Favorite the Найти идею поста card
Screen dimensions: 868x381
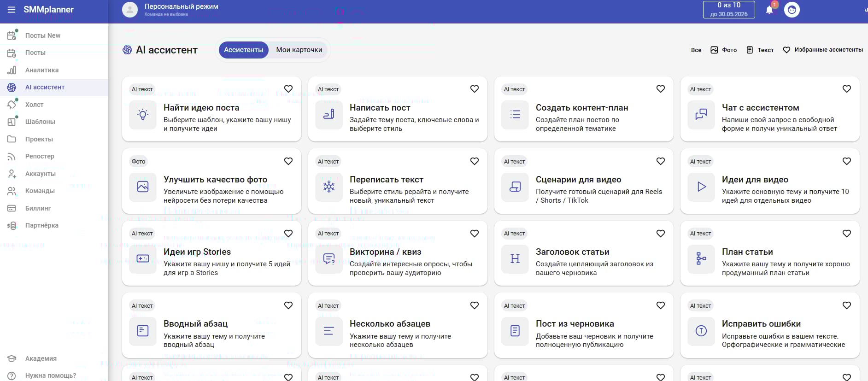tap(288, 89)
